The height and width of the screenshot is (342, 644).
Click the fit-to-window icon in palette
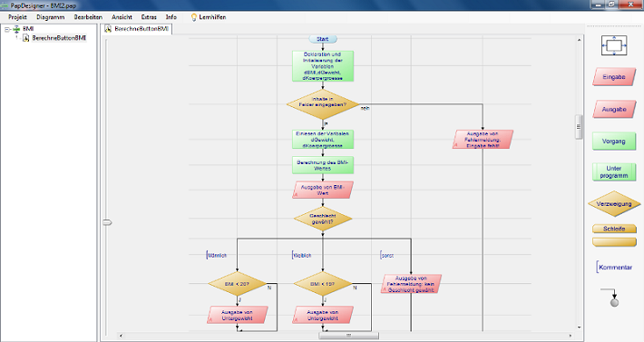614,45
